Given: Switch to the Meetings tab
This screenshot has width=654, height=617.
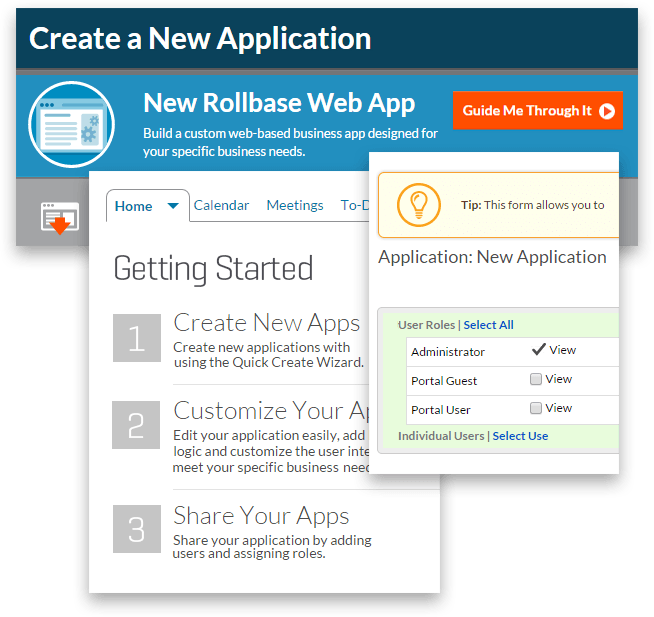Looking at the screenshot, I should pyautogui.click(x=295, y=205).
